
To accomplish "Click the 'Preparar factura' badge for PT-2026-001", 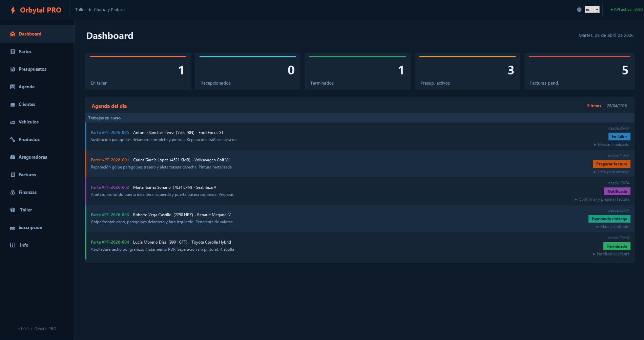I will pos(611,164).
